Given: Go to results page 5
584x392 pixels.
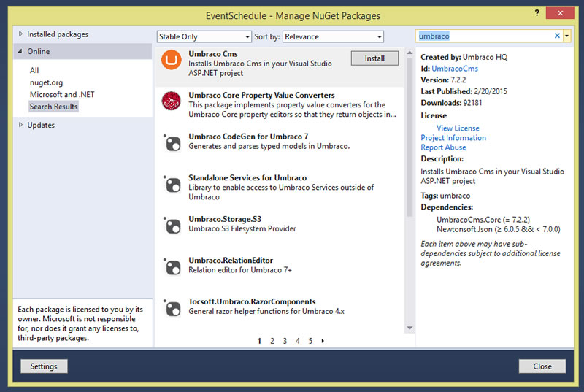Looking at the screenshot, I should (x=310, y=341).
